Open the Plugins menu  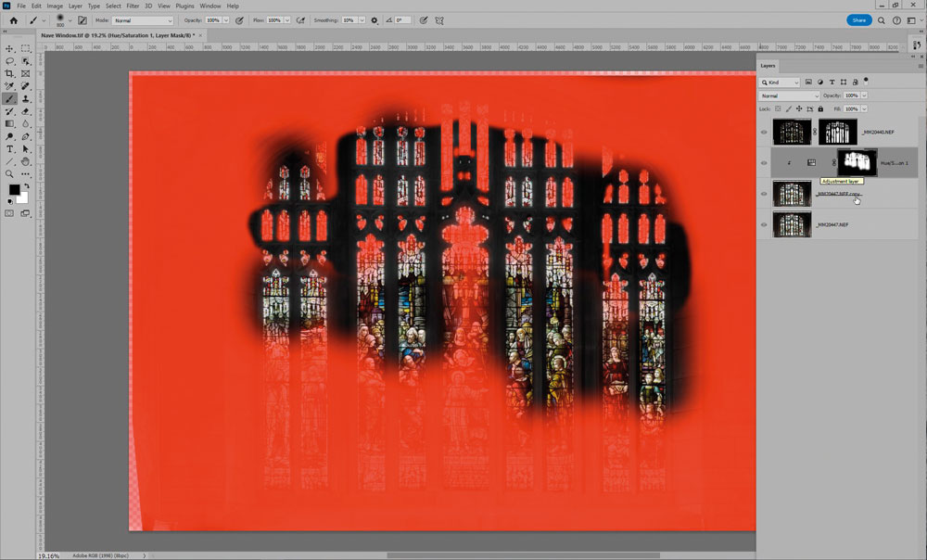click(x=185, y=6)
